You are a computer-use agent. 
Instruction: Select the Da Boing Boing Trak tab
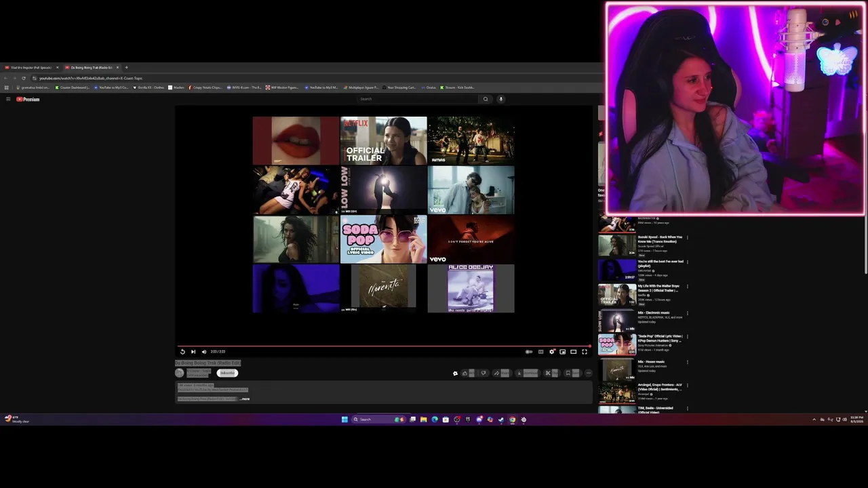pyautogui.click(x=92, y=67)
